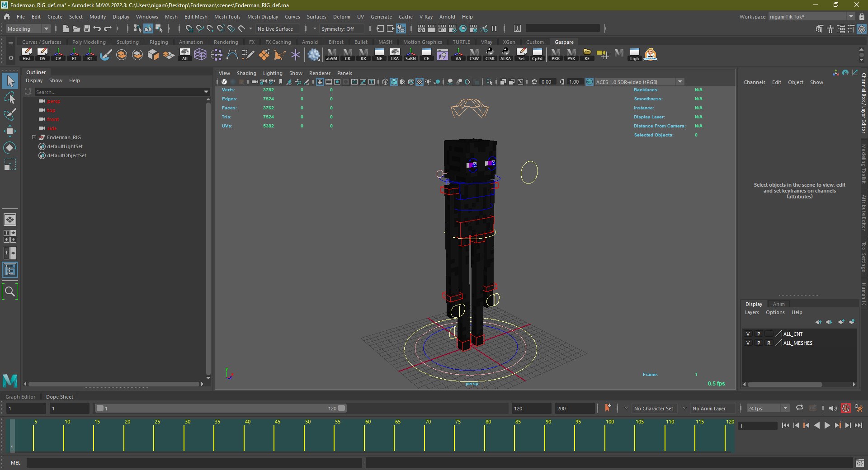Screen dimensions: 868x470
Task: Open the Channels menu in Channel Box
Action: point(754,82)
